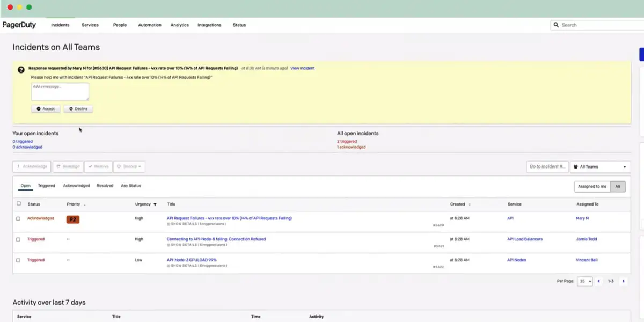Open the API Load Balancers service link

click(x=525, y=239)
